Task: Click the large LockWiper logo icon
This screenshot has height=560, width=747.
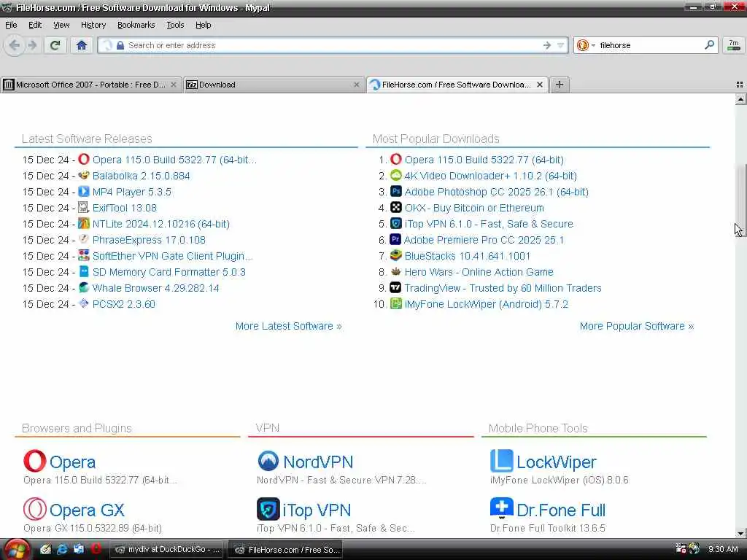Action: [502, 461]
